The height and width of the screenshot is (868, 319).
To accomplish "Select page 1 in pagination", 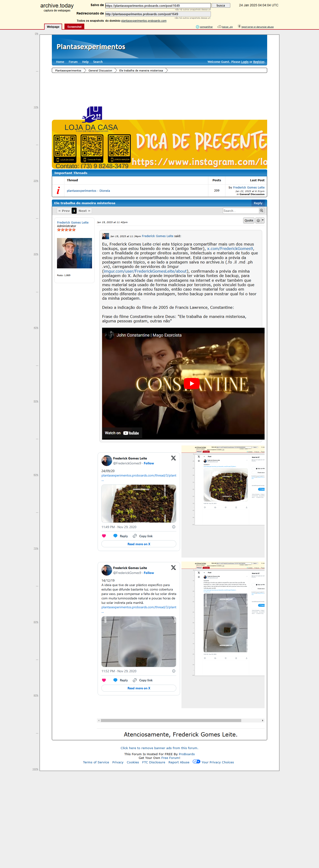I will (x=74, y=211).
